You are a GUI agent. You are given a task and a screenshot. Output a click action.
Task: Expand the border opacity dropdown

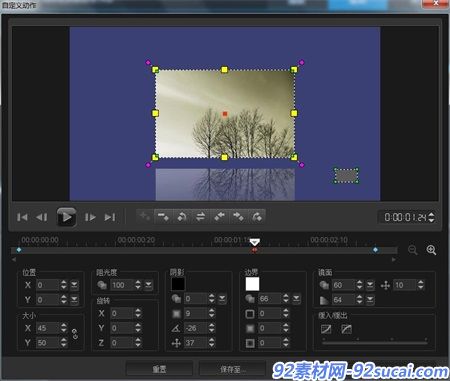296,299
